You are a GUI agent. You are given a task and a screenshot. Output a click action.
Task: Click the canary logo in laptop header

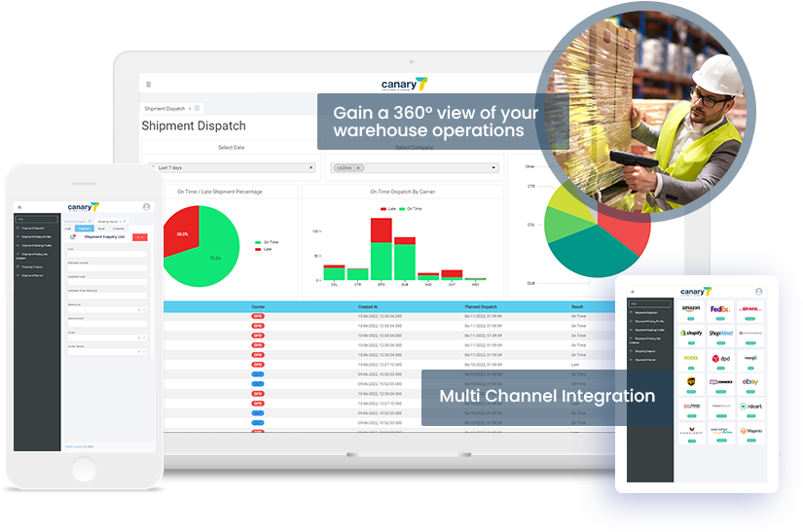[404, 85]
